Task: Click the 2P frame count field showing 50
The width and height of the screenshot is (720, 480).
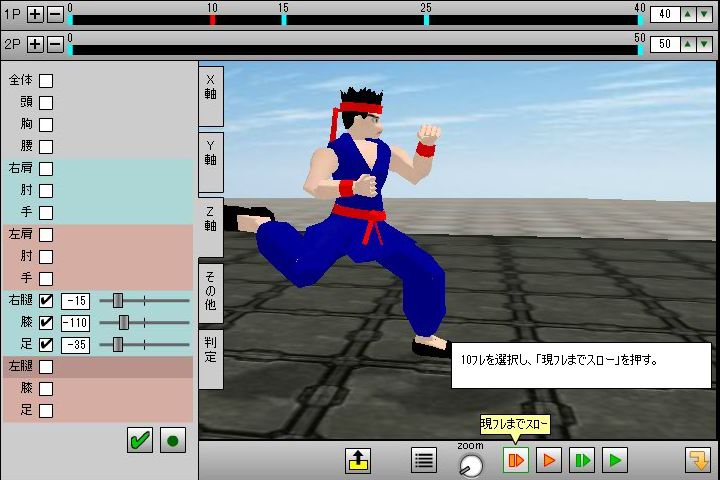Action: click(x=664, y=45)
